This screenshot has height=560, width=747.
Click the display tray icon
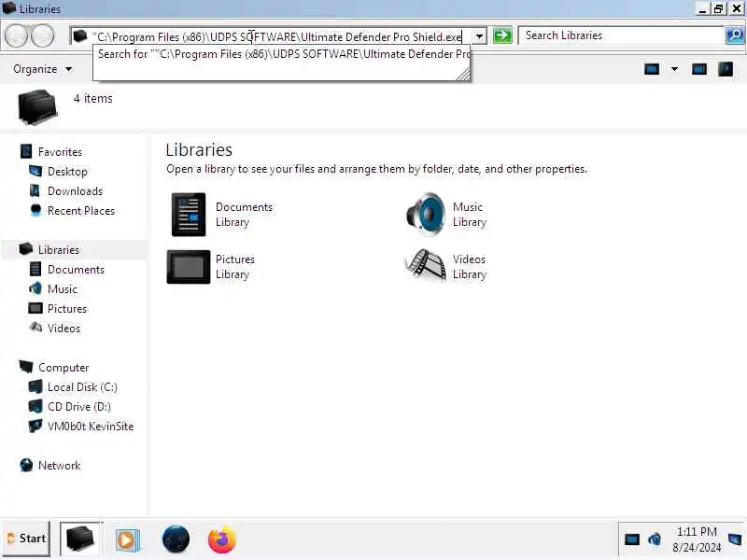point(632,539)
